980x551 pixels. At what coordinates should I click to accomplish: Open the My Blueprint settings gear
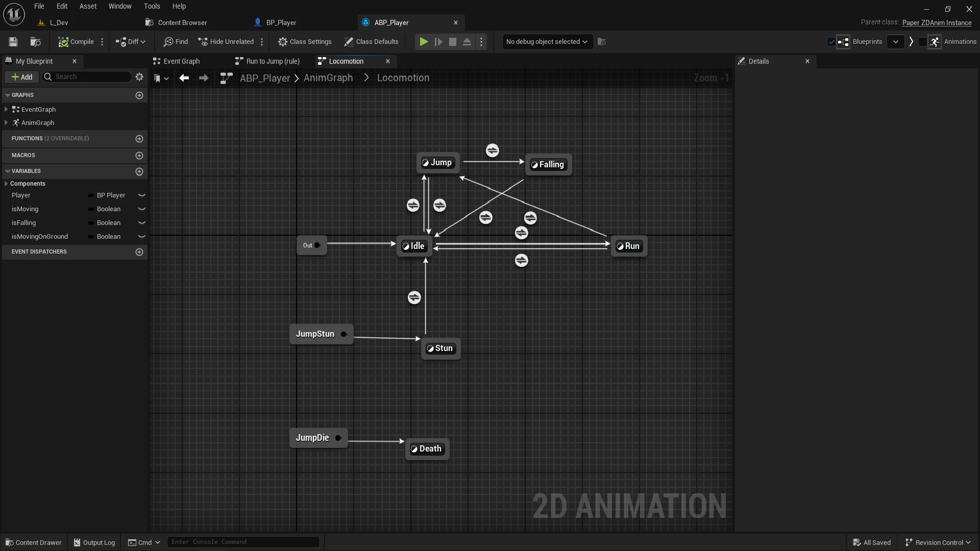[x=139, y=77]
